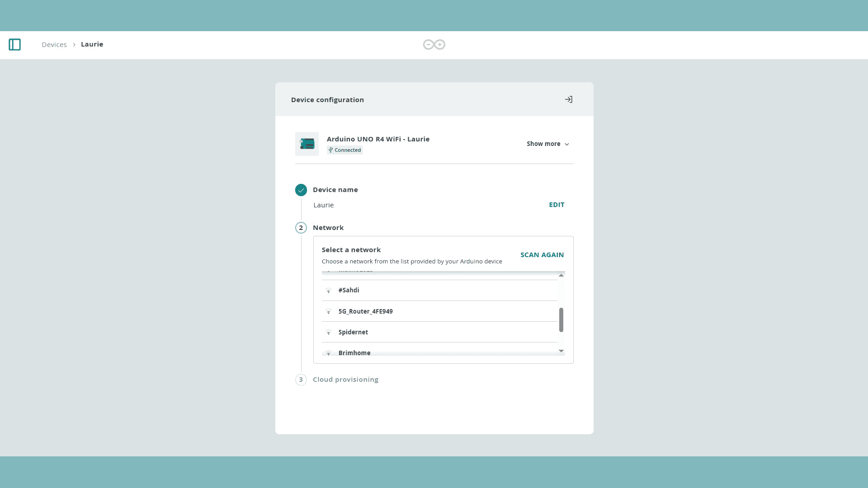
Task: Expand the Show more section
Action: 547,144
